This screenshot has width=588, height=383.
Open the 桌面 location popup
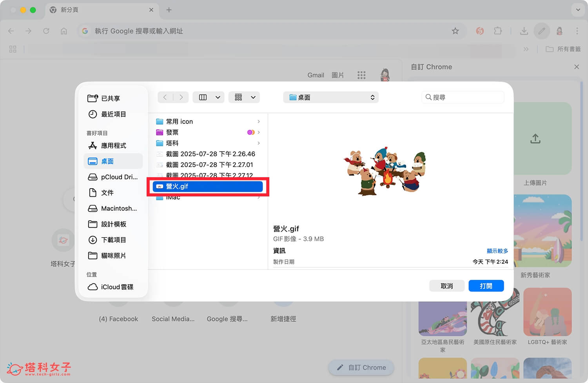coord(331,97)
